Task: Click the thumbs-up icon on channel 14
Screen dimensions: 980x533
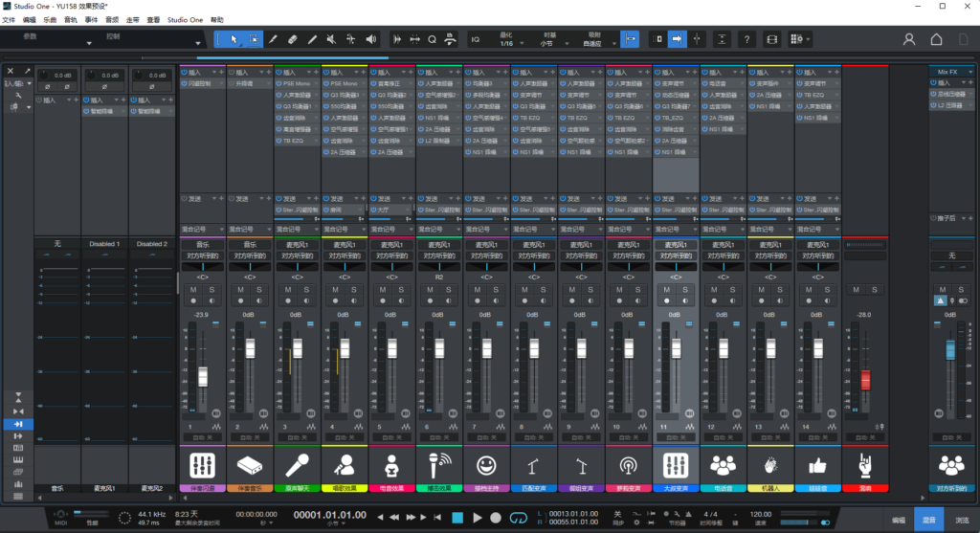Action: click(818, 466)
